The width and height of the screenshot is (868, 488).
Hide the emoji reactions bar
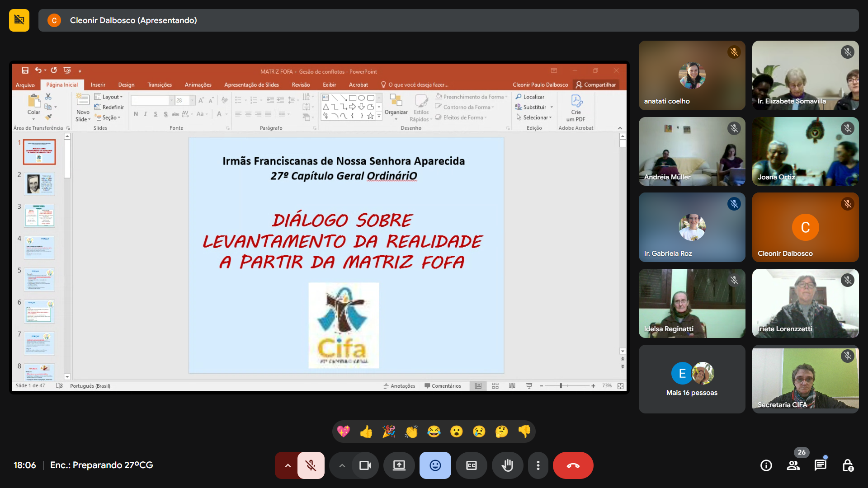coord(435,465)
